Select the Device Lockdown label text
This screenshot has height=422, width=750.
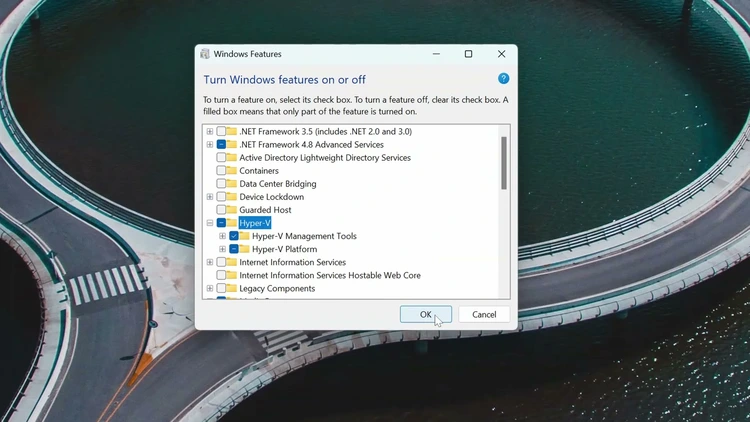(x=271, y=197)
